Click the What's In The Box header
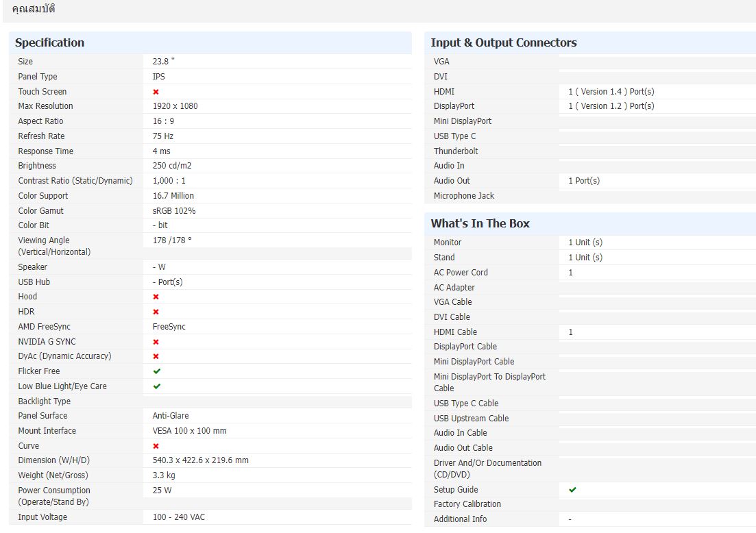 pos(480,223)
